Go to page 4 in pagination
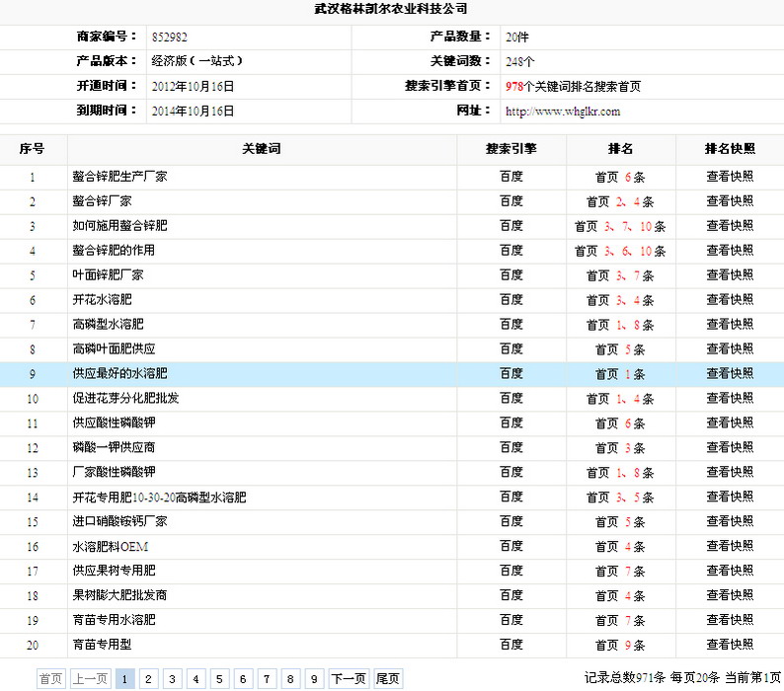Viewport: 784px width, 691px height. 196,679
